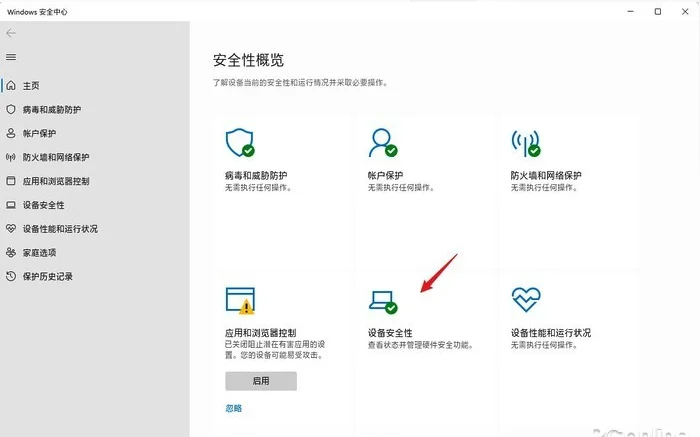The image size is (700, 437).
Task: Maximize the Windows 安全中心 window
Action: point(658,12)
